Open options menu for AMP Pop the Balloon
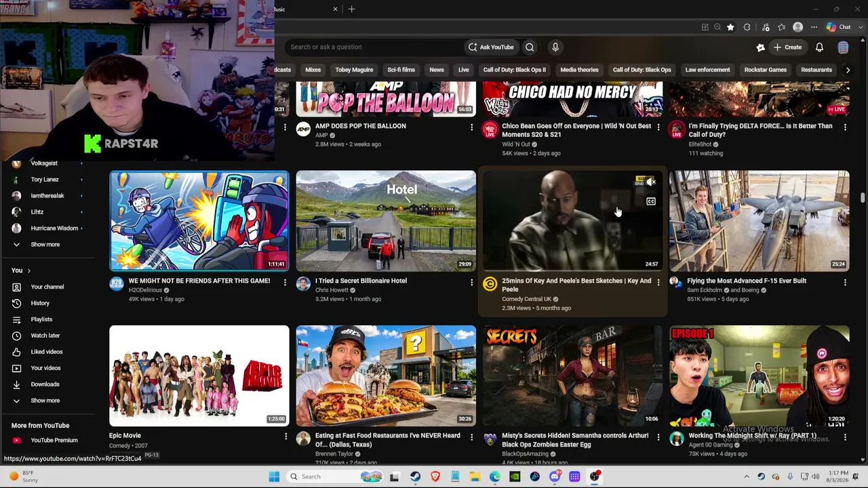868x488 pixels. pos(471,127)
